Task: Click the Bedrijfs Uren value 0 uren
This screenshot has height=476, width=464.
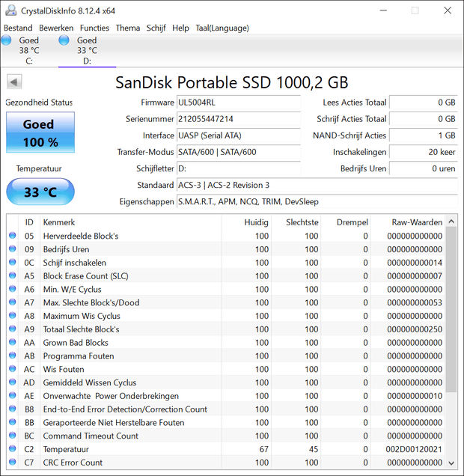Action: click(424, 168)
